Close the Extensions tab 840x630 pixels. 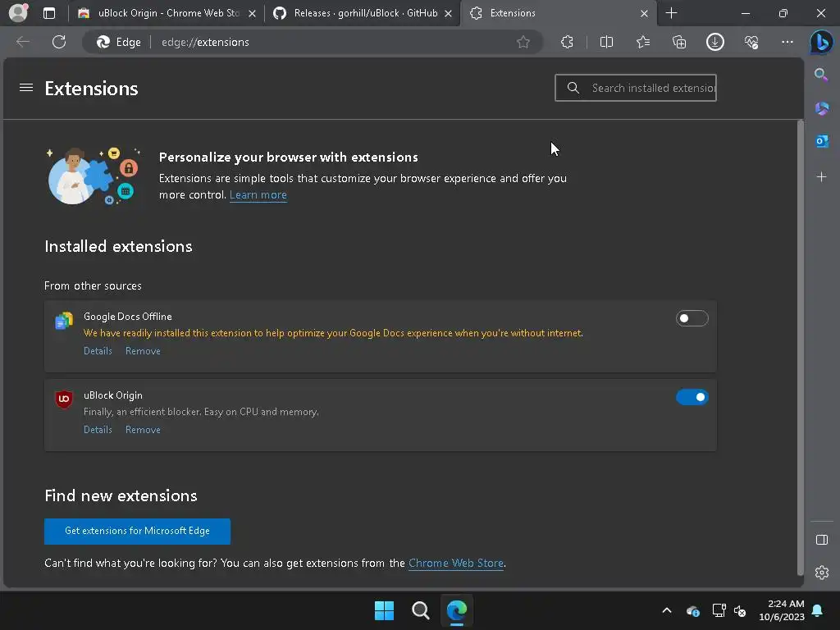pos(644,13)
